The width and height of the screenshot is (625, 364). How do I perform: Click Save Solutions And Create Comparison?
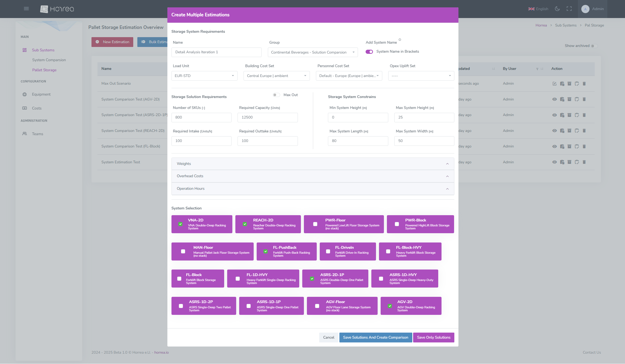[375, 337]
